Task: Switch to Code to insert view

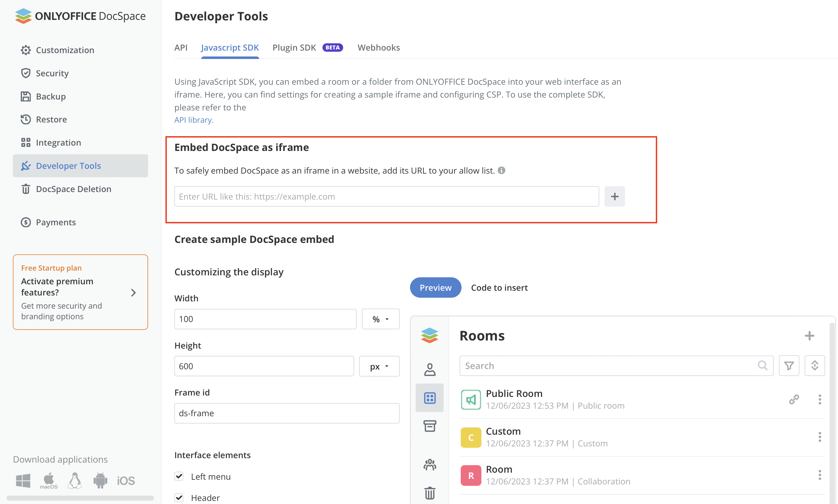Action: (499, 288)
